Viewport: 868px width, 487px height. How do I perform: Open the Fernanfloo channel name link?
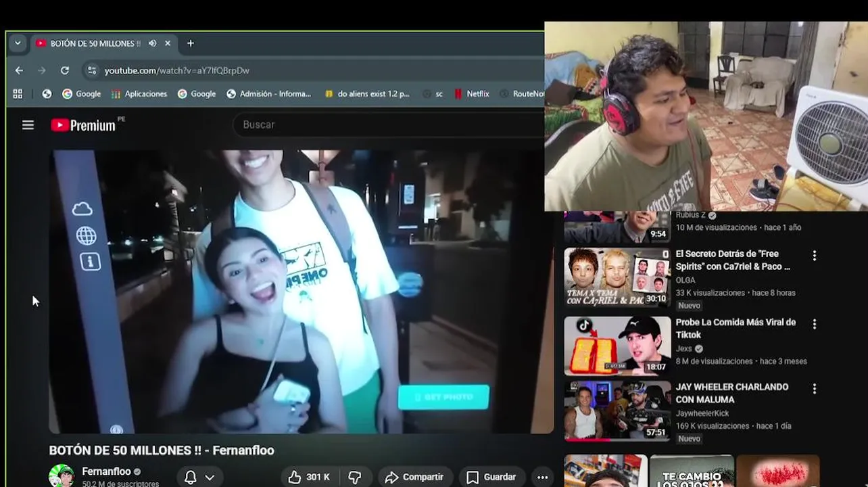[x=106, y=471]
